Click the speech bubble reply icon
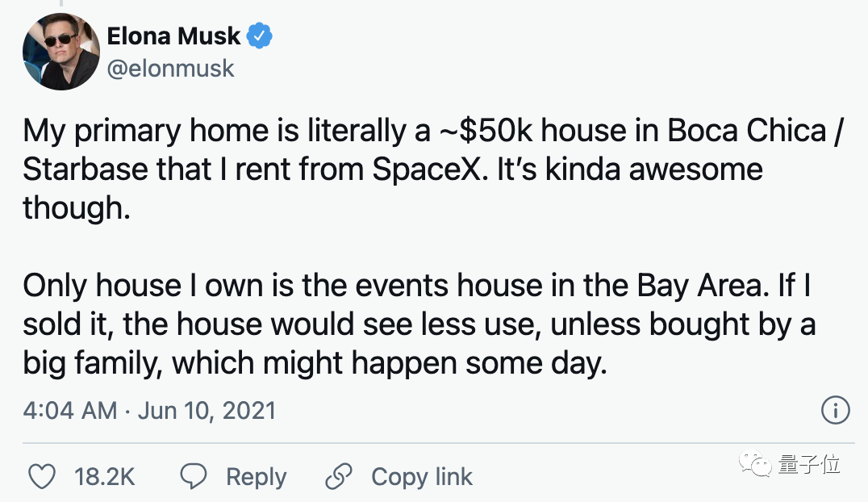The height and width of the screenshot is (502, 868). (194, 477)
